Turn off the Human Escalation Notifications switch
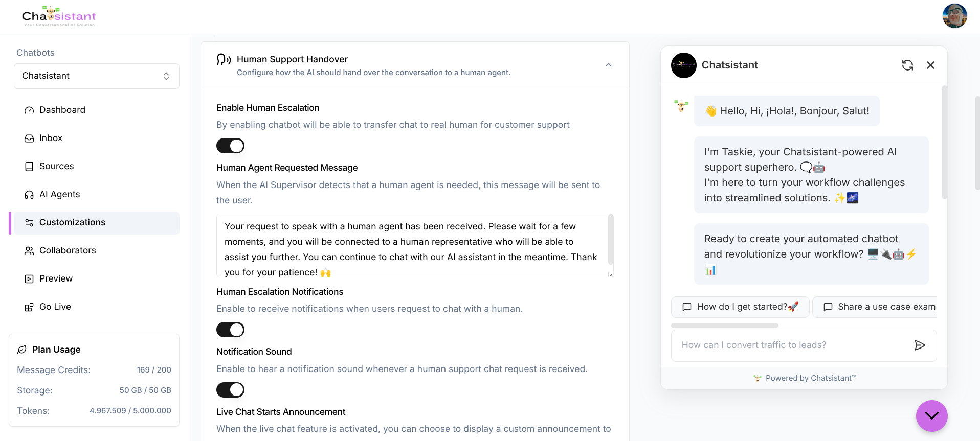The width and height of the screenshot is (980, 441). pos(230,330)
